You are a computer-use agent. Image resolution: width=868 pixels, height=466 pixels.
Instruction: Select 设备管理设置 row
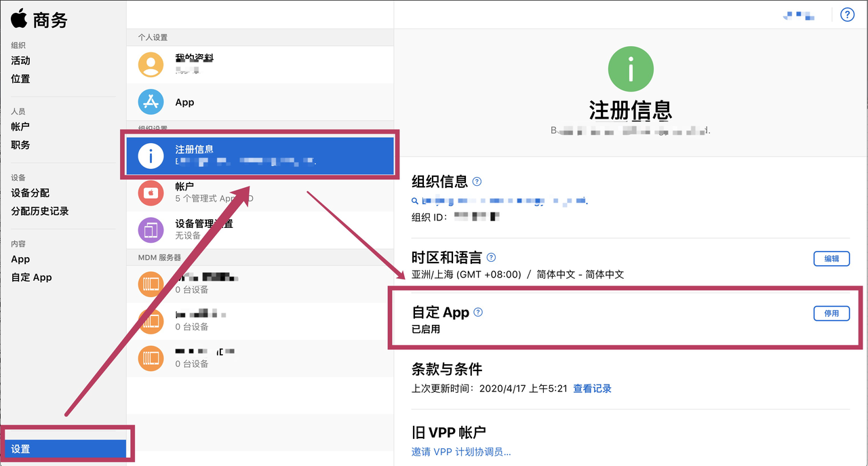coord(260,230)
